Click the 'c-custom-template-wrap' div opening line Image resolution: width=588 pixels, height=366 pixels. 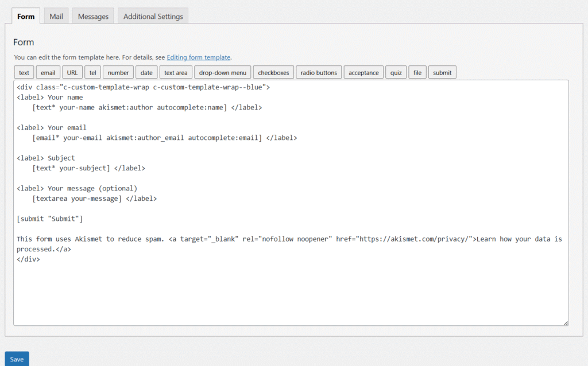click(143, 87)
